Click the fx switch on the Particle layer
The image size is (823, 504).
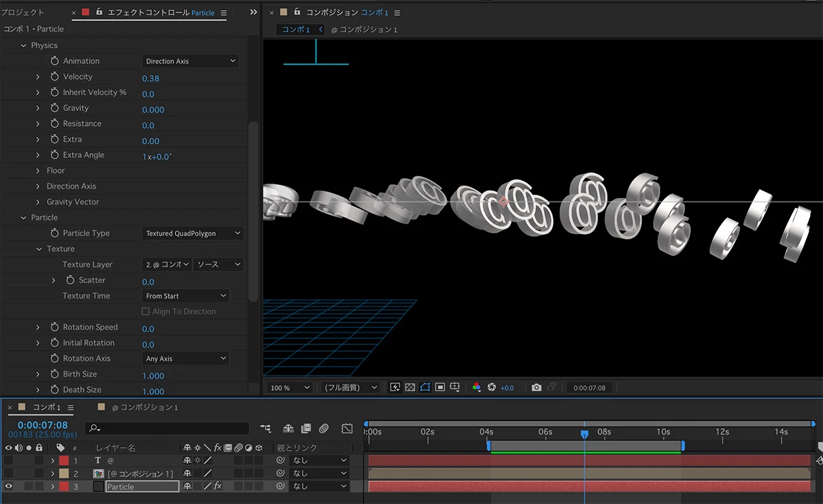pos(218,486)
